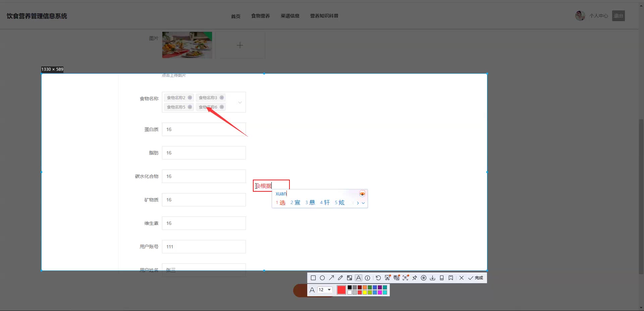The image size is (644, 311).
Task: Click the 蛋白质 input field
Action: point(204,129)
